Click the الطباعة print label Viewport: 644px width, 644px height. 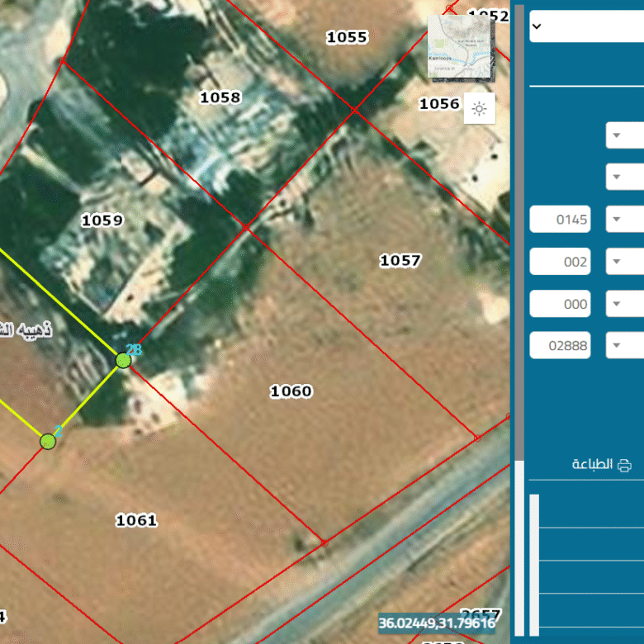[592, 465]
